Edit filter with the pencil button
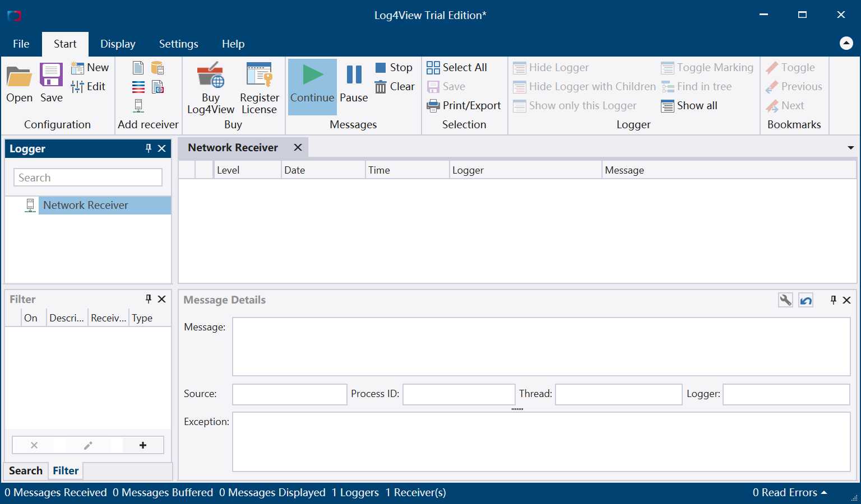 click(88, 445)
